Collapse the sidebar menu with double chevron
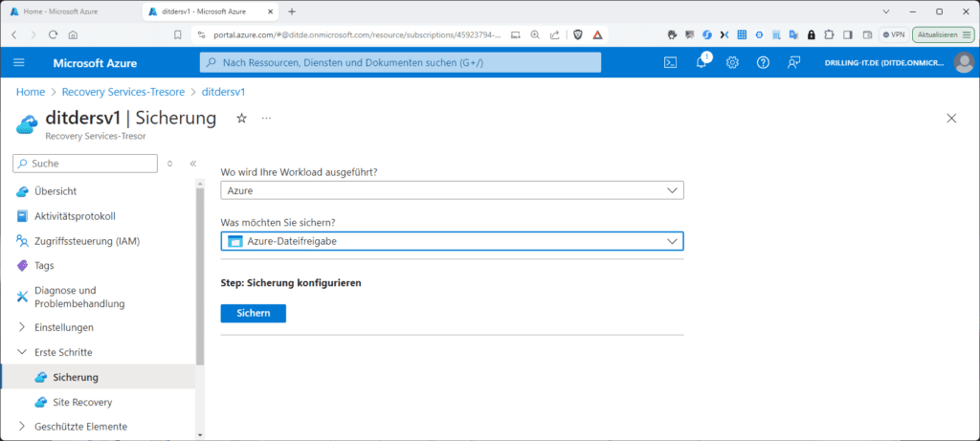Screen dimensions: 980x441 coord(193,164)
